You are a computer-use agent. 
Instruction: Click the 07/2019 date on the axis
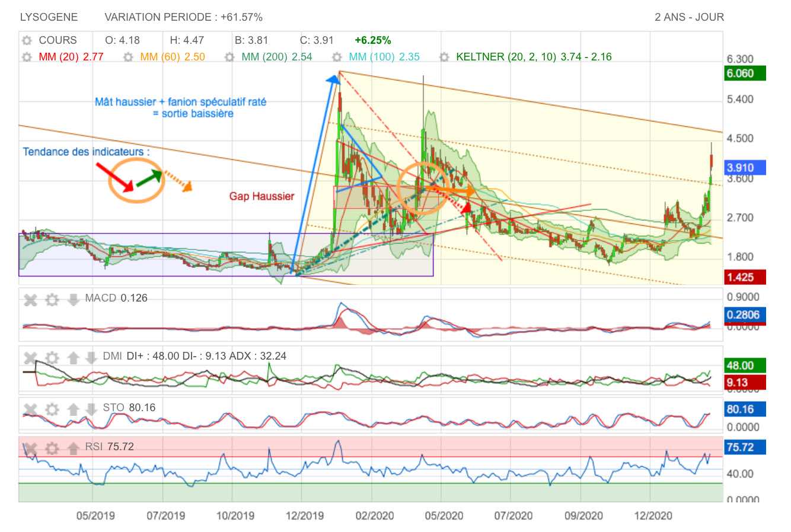[165, 515]
